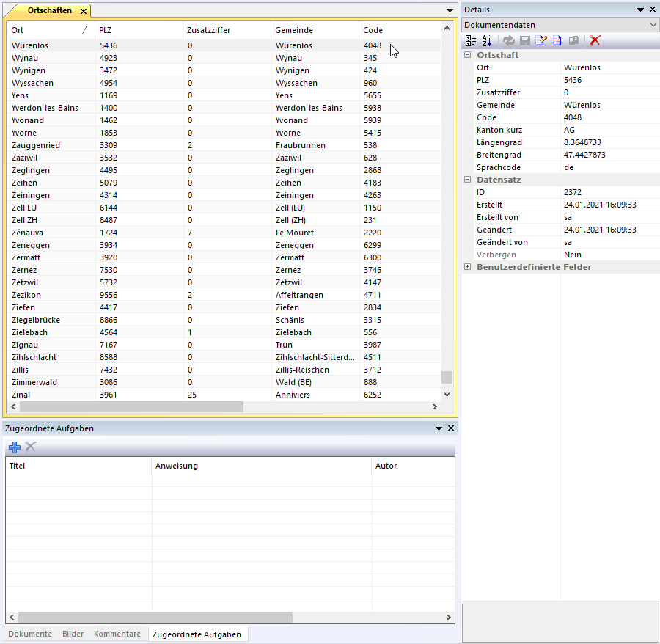
Task: Open the new document icon in Details toolbar
Action: coord(557,41)
